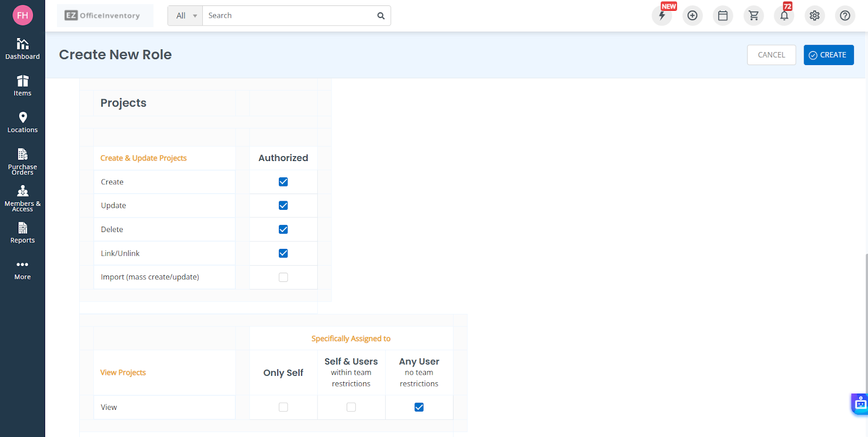Click the Self & Users column header

pos(351,362)
